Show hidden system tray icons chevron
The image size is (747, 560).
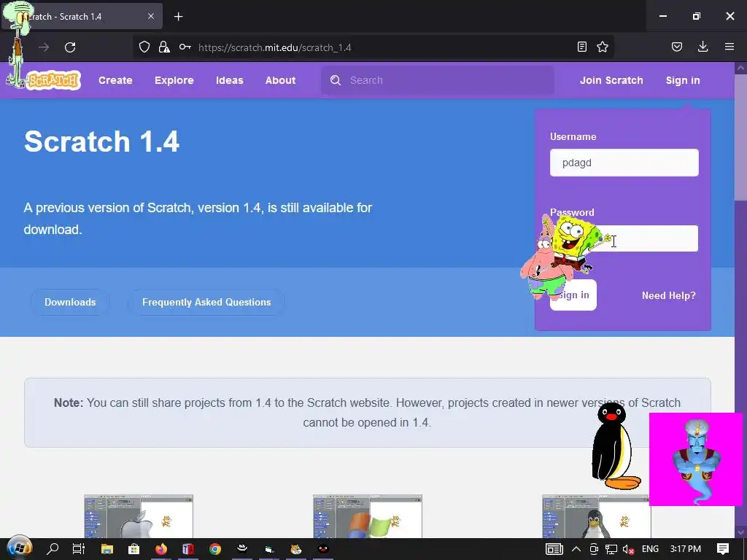coord(576,549)
